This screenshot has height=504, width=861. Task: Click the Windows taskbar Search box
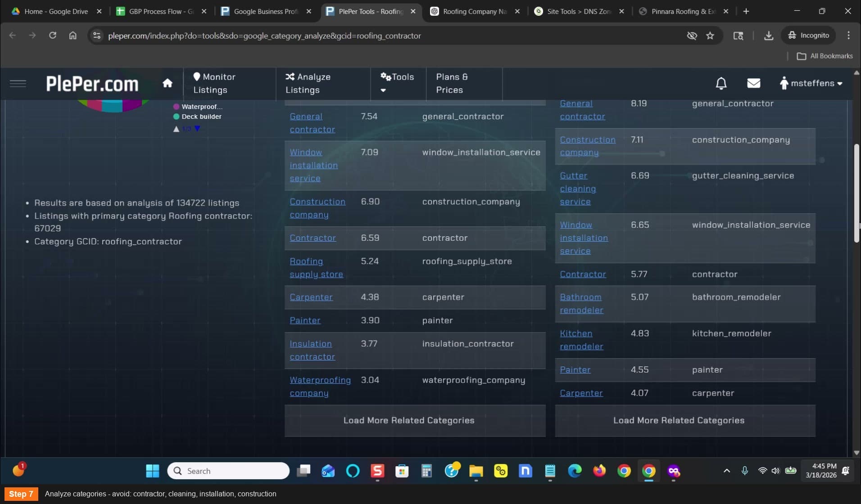coord(228,471)
